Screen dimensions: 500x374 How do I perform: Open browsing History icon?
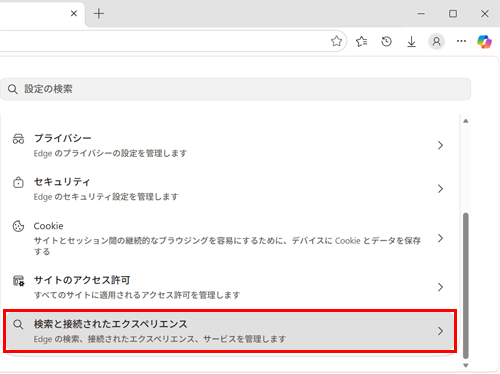point(386,41)
